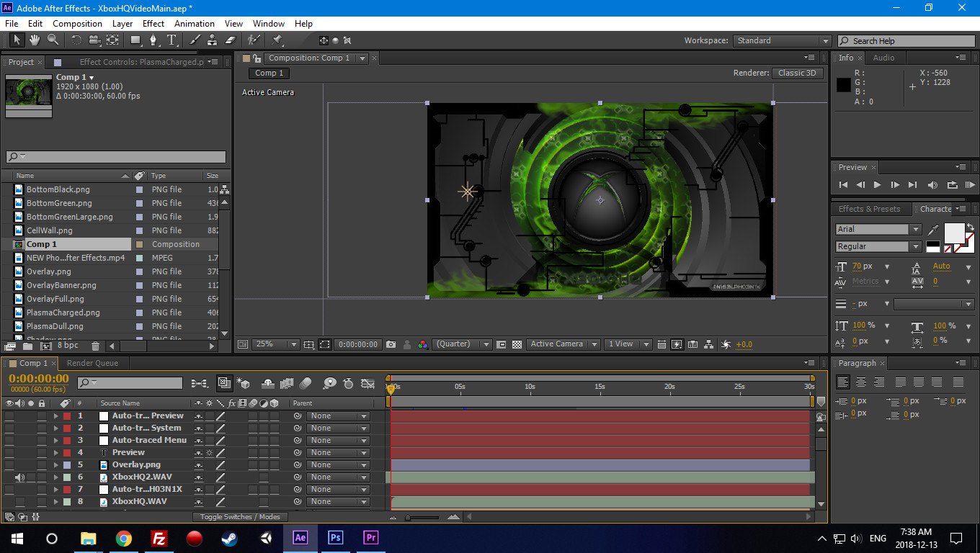Select the Unified Camera tool
Screen dimensions: 980x553
coord(94,40)
